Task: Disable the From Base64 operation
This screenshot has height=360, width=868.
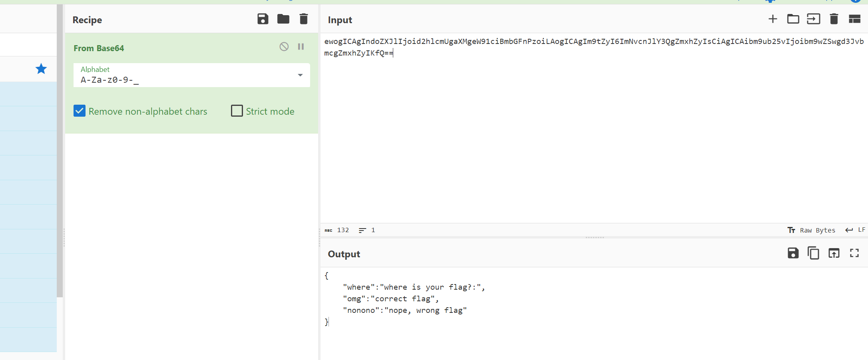Action: pos(284,47)
